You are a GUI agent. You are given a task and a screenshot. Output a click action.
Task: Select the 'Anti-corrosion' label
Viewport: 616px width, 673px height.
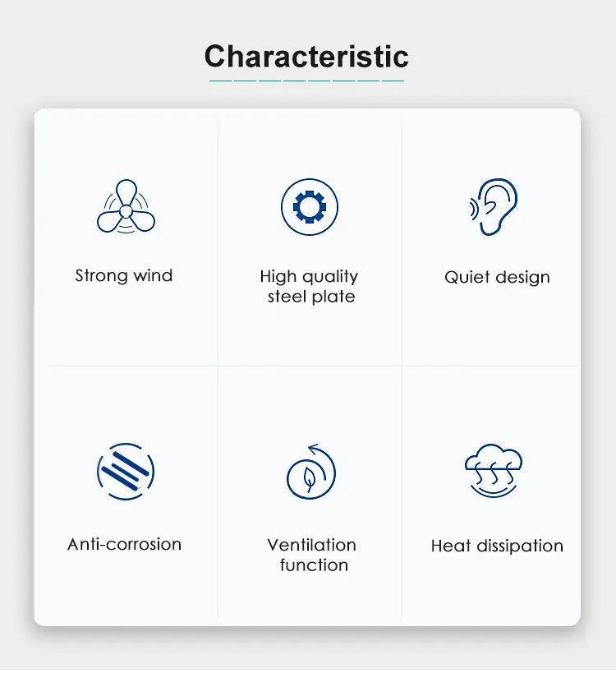(125, 544)
